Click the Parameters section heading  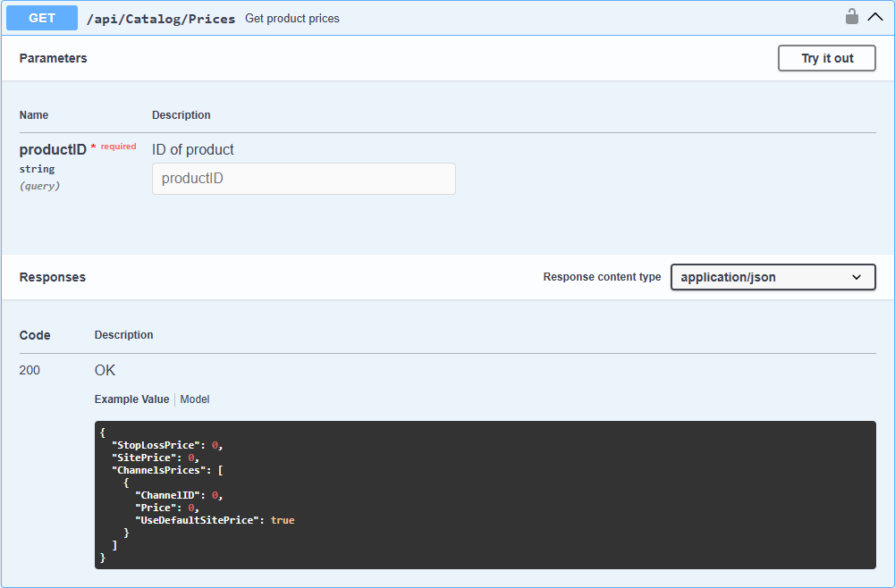(54, 58)
